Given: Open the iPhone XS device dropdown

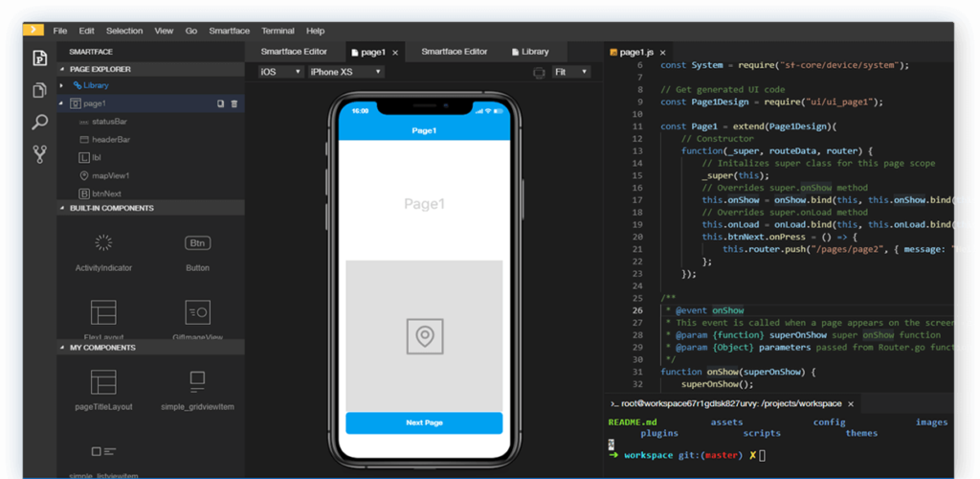Looking at the screenshot, I should tap(345, 72).
